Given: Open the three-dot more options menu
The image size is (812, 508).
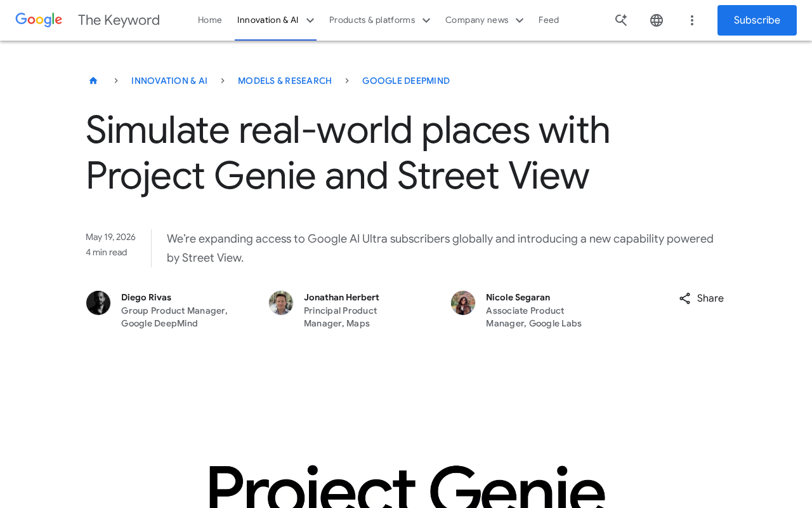Looking at the screenshot, I should tap(692, 20).
